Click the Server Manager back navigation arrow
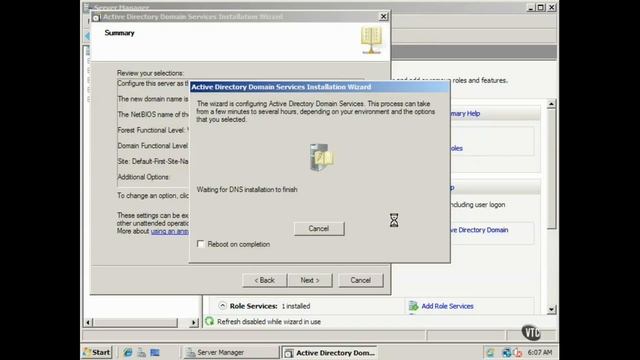 click(87, 36)
